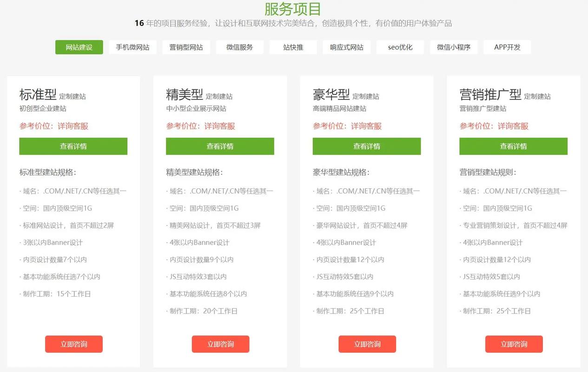Click 立即咨询 in the 精美型 card
The image size is (588, 372).
(220, 344)
